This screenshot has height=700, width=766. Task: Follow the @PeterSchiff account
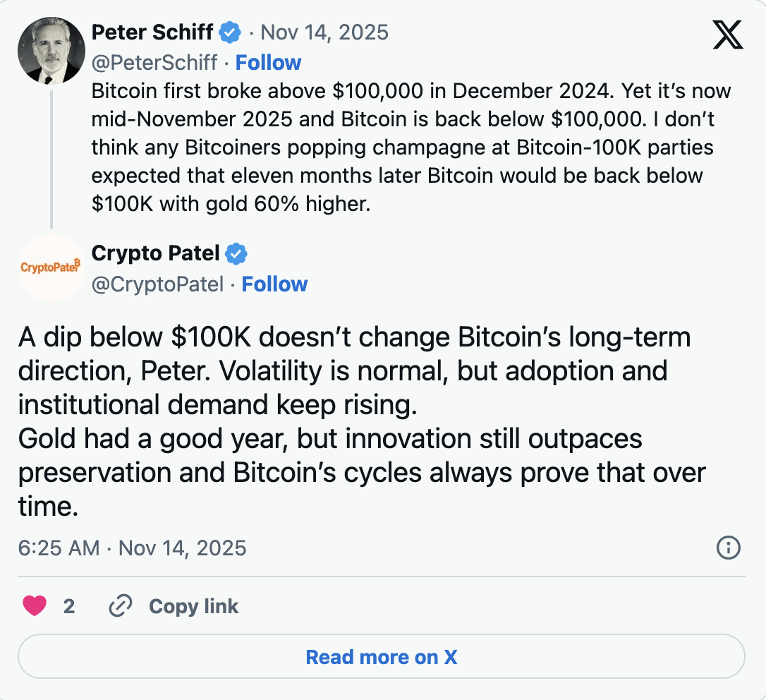(268, 62)
